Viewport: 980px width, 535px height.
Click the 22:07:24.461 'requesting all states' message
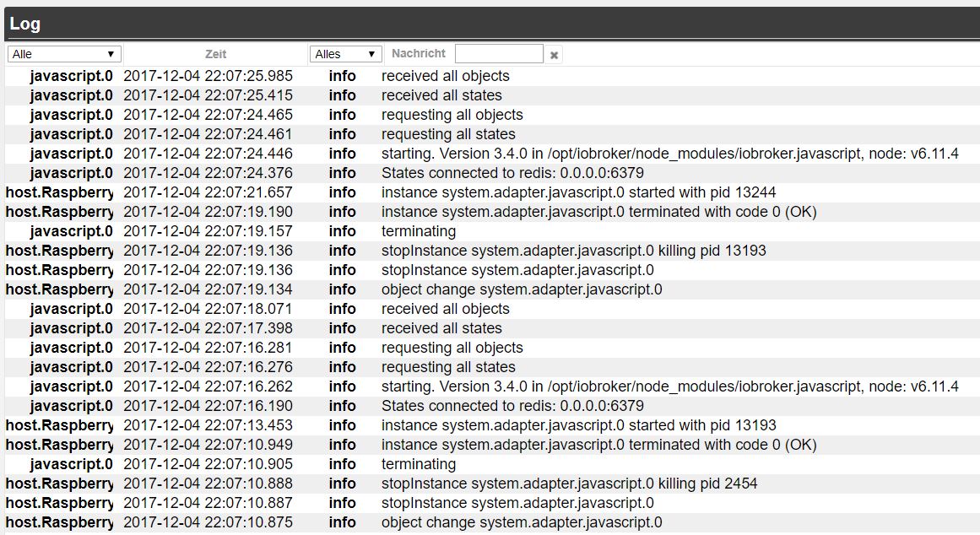point(448,134)
